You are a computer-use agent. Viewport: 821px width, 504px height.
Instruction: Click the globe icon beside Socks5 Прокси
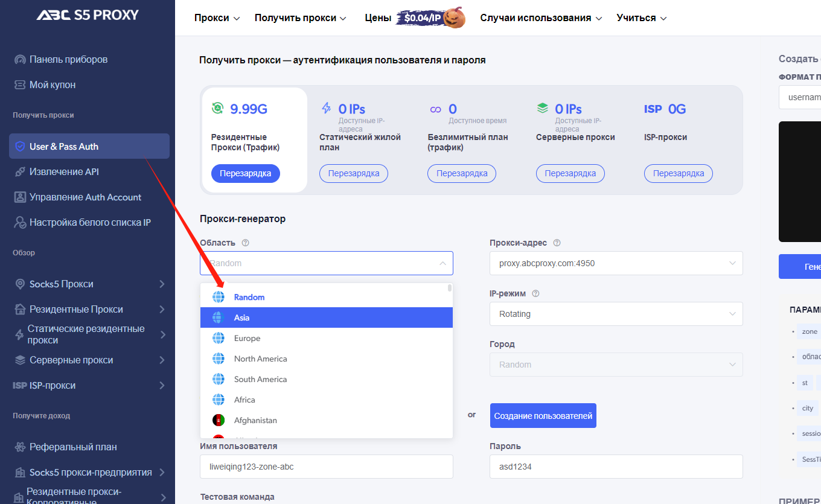(x=20, y=284)
